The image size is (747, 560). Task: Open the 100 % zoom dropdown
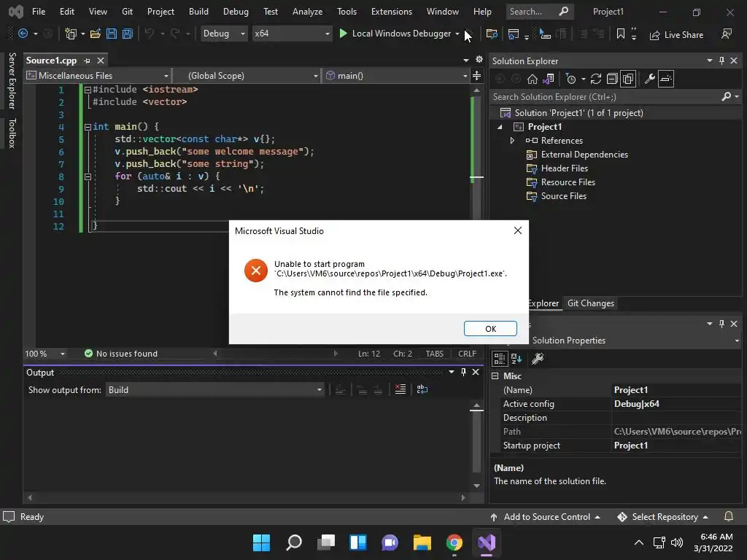(x=44, y=354)
